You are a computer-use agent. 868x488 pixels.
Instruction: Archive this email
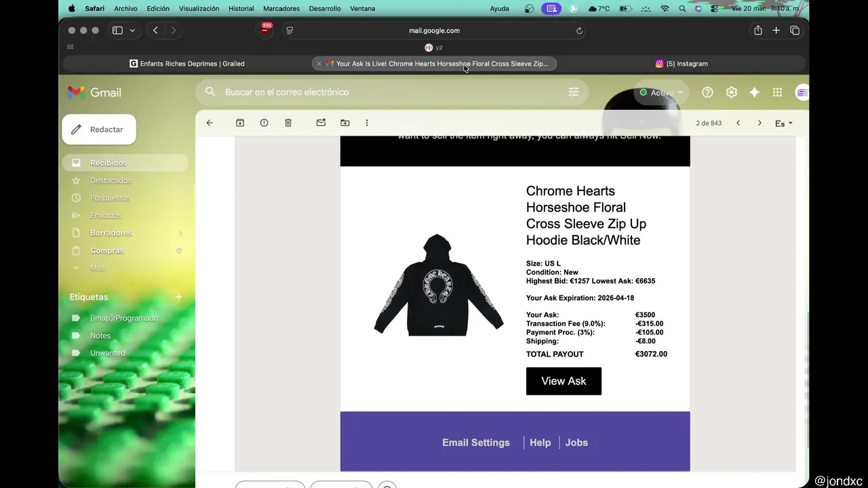coord(240,123)
